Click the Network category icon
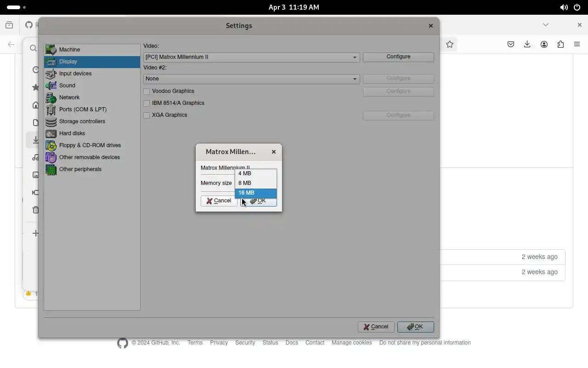Viewport: 588px width, 368px height. 51,98
